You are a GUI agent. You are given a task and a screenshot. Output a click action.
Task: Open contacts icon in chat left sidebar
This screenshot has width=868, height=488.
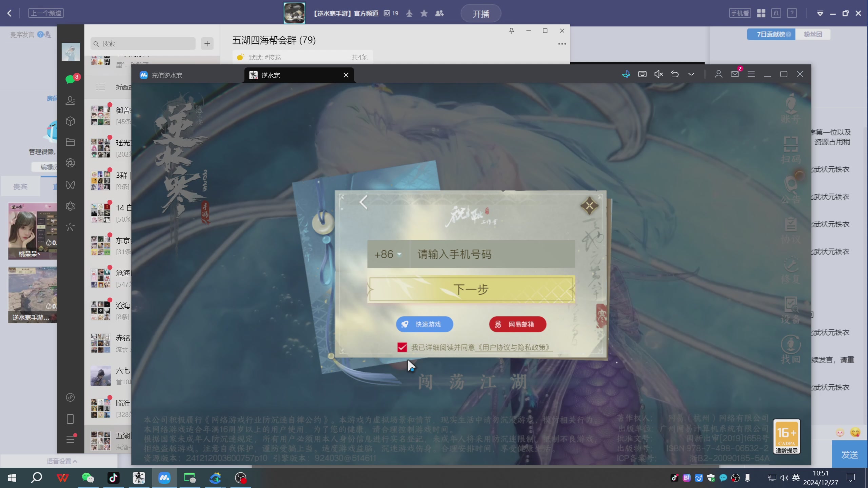[71, 100]
